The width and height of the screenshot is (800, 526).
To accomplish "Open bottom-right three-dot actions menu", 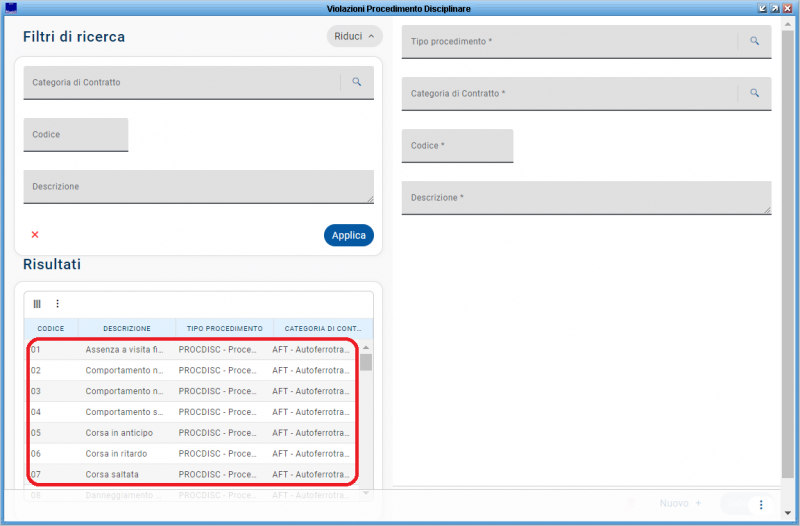I will coord(761,504).
